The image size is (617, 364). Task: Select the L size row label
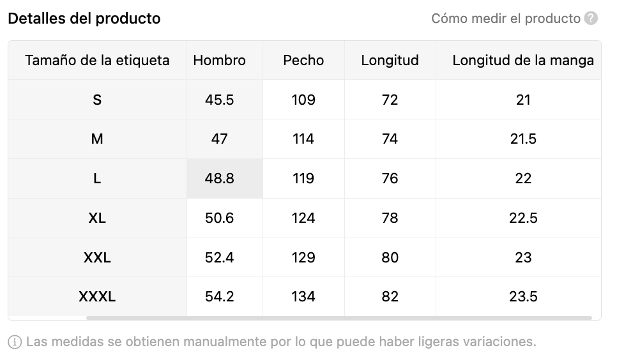click(x=97, y=179)
